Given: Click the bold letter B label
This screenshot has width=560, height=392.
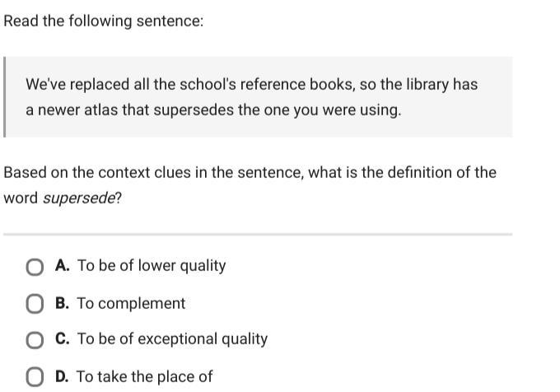Looking at the screenshot, I should coord(62,303).
